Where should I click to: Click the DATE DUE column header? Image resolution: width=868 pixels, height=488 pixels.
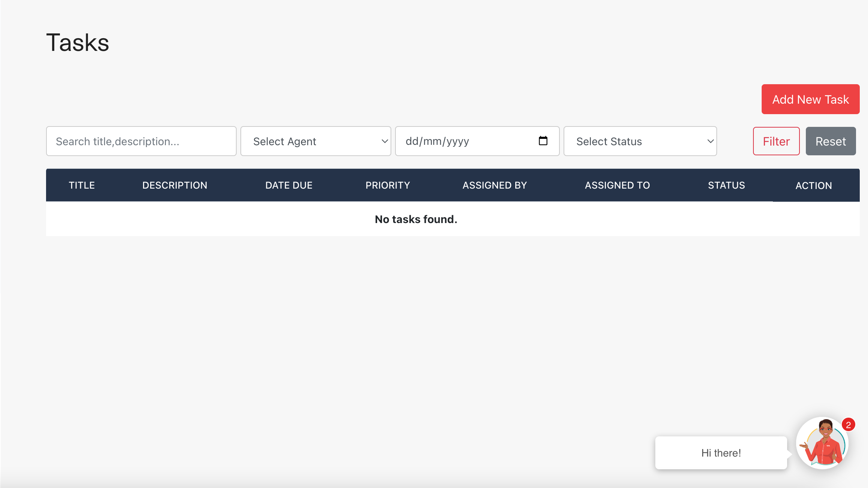(289, 185)
